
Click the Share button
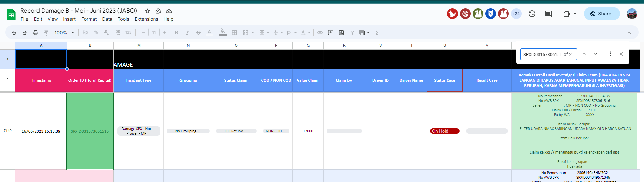(x=601, y=14)
